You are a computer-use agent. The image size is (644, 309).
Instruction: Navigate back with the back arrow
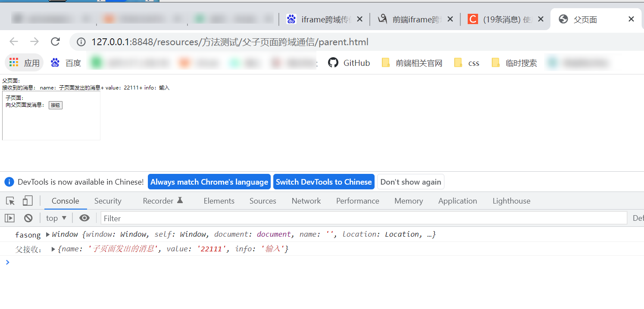(x=13, y=41)
